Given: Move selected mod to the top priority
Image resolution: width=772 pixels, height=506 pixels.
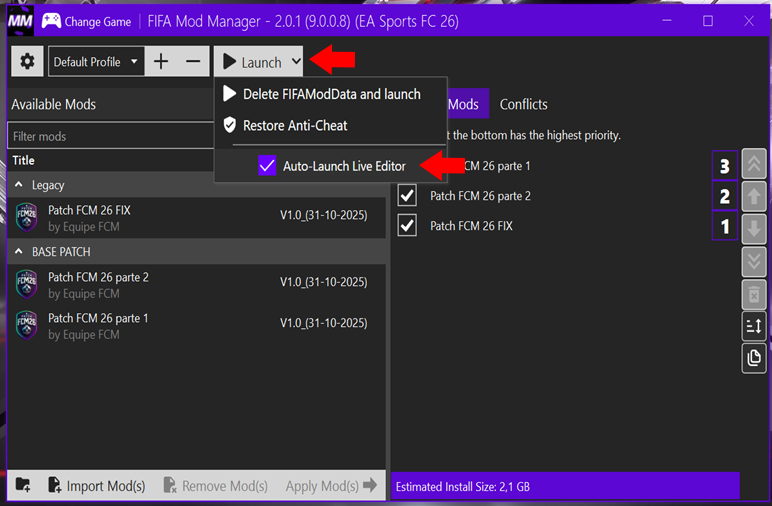Looking at the screenshot, I should [754, 166].
